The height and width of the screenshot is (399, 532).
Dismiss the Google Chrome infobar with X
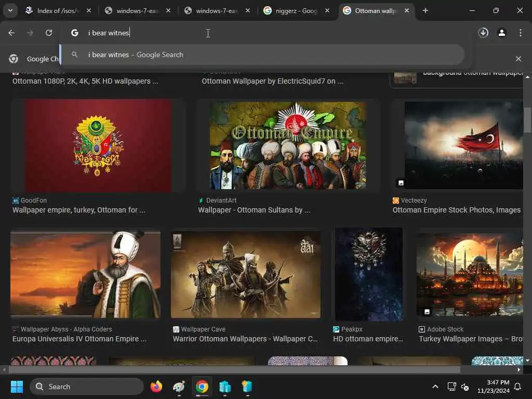[x=518, y=59]
